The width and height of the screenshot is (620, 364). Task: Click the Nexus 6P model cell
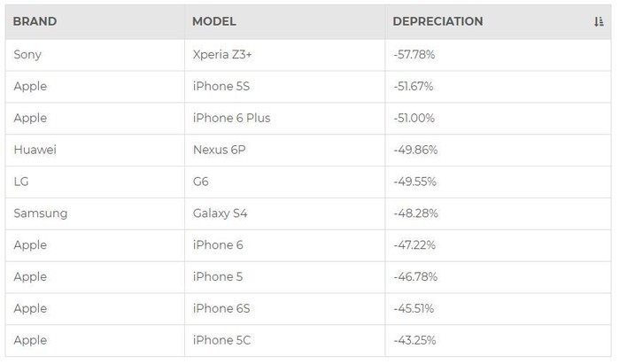[219, 150]
